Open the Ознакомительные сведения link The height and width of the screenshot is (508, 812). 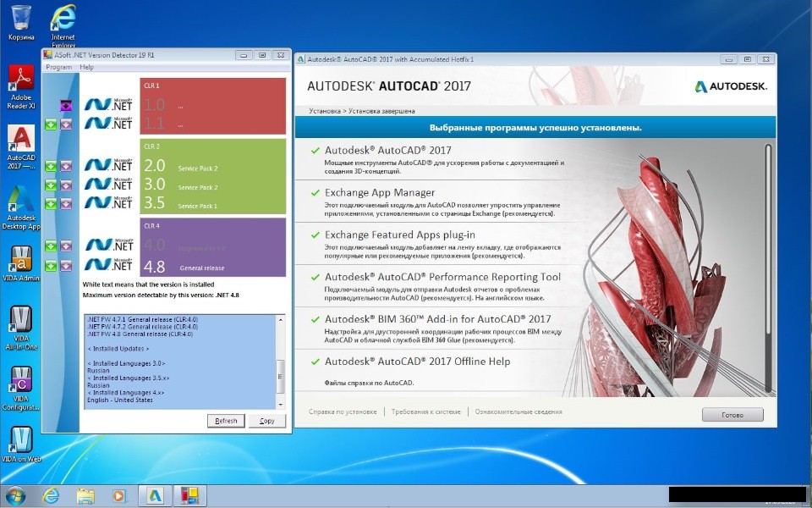pos(518,411)
